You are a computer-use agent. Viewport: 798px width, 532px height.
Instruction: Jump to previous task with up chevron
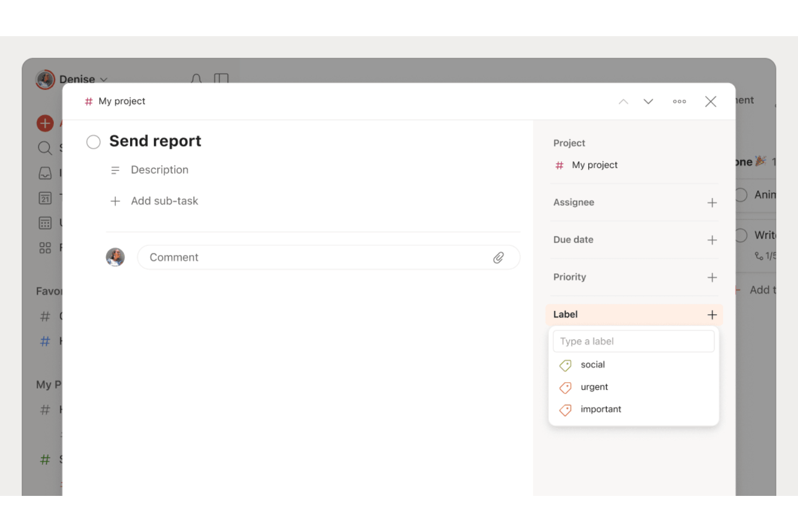pyautogui.click(x=623, y=101)
